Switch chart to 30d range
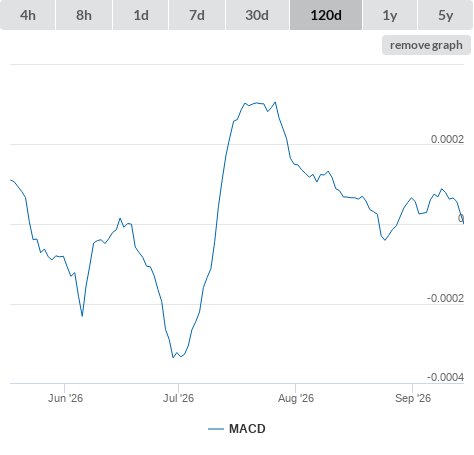This screenshot has height=455, width=474. coord(257,15)
